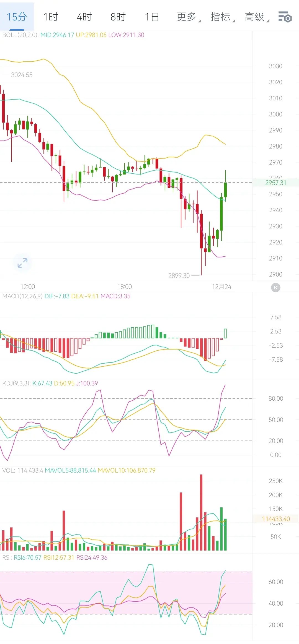Tap the DEA:-9.51 value
299x644 pixels.
tap(85, 296)
